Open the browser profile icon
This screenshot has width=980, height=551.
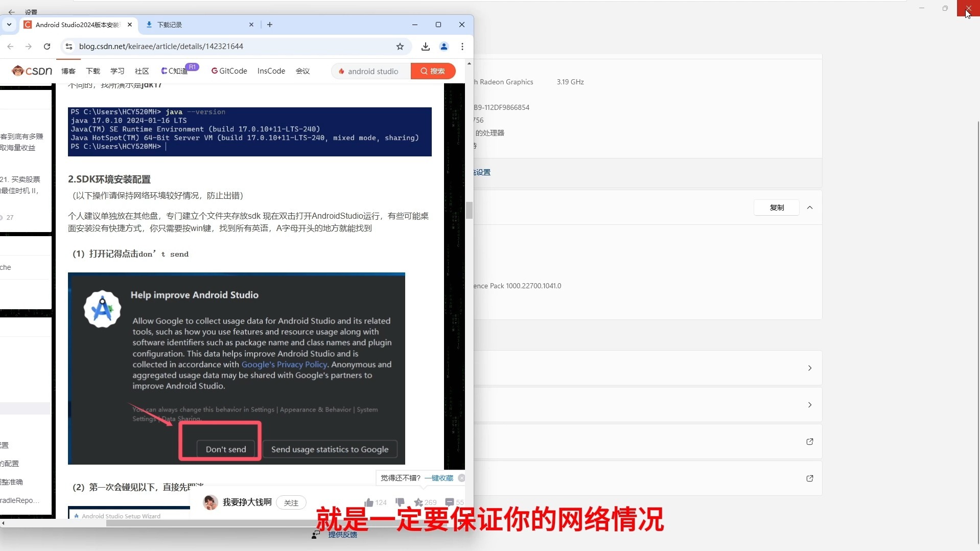click(444, 47)
